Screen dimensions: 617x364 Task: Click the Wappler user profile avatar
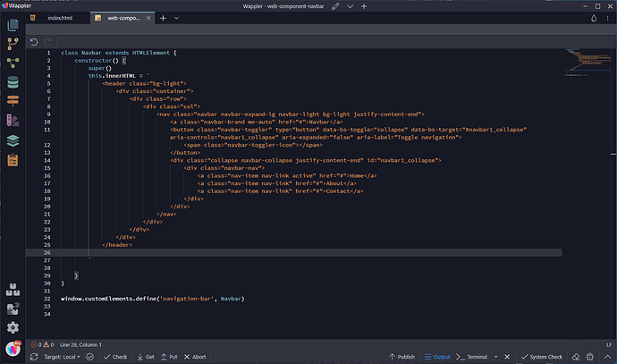pyautogui.click(x=13, y=348)
